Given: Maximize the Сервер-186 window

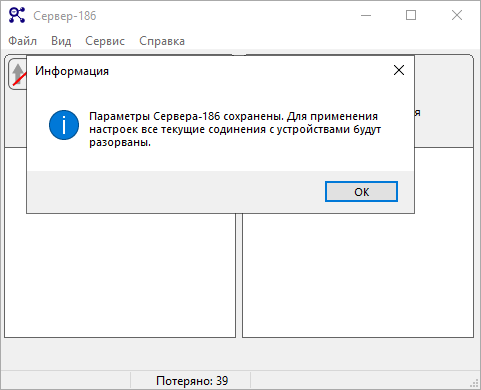Looking at the screenshot, I should 411,15.
